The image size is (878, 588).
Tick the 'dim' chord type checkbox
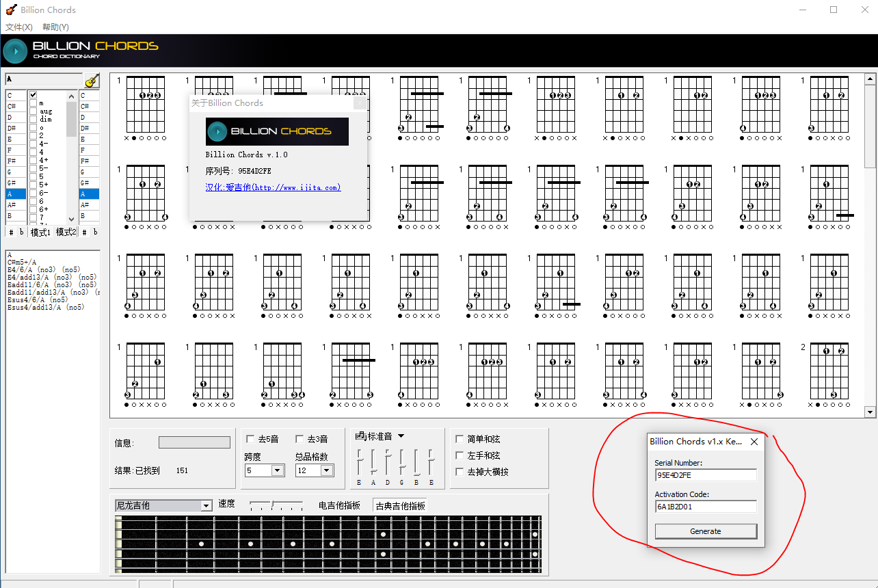click(33, 120)
